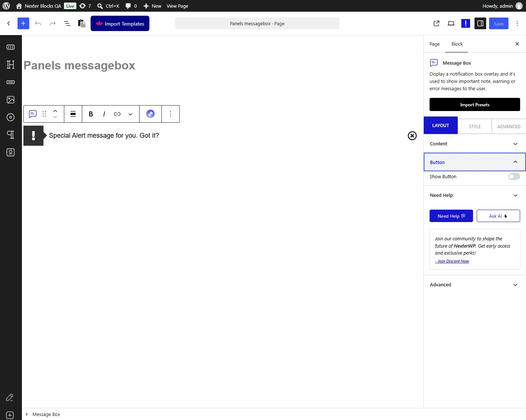Image resolution: width=526 pixels, height=420 pixels.
Task: Click New in the admin bar
Action: [x=152, y=6]
